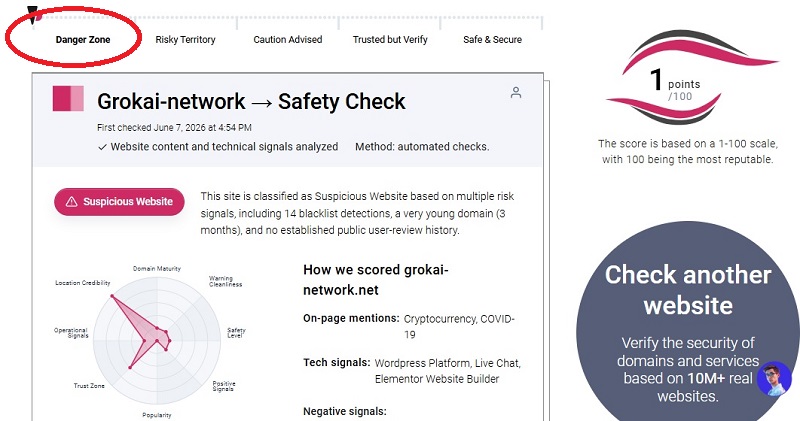Click the score scale explanation text

click(x=687, y=152)
